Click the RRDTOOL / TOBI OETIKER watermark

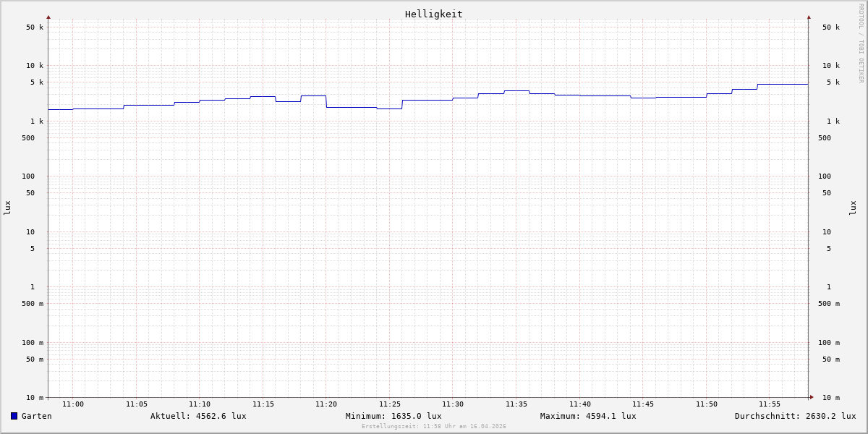click(x=861, y=43)
